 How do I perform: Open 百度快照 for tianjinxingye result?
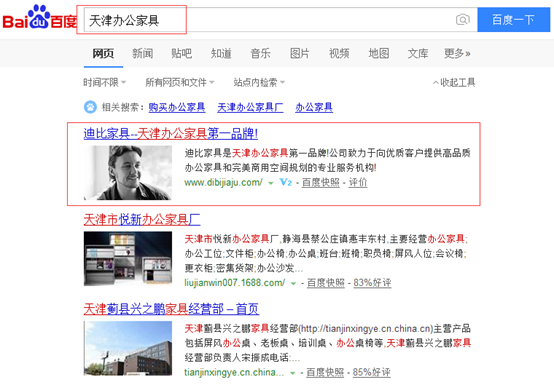[325, 372]
